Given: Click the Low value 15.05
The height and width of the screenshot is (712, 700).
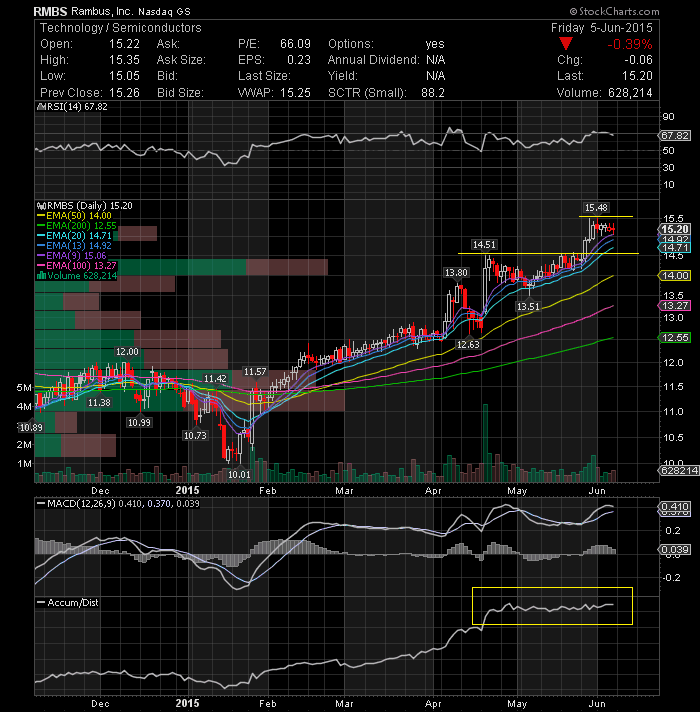Looking at the screenshot, I should (124, 76).
